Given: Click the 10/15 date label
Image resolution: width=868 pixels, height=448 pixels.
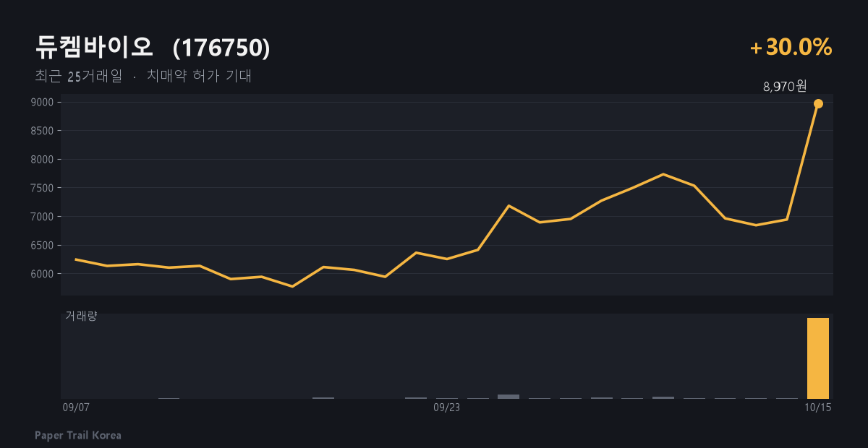Looking at the screenshot, I should [x=818, y=408].
